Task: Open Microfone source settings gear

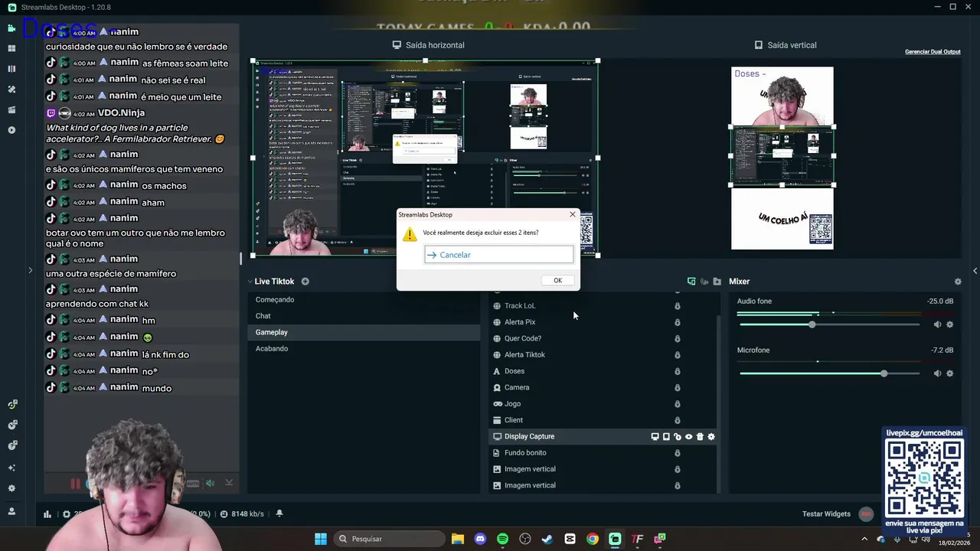Action: [x=949, y=373]
